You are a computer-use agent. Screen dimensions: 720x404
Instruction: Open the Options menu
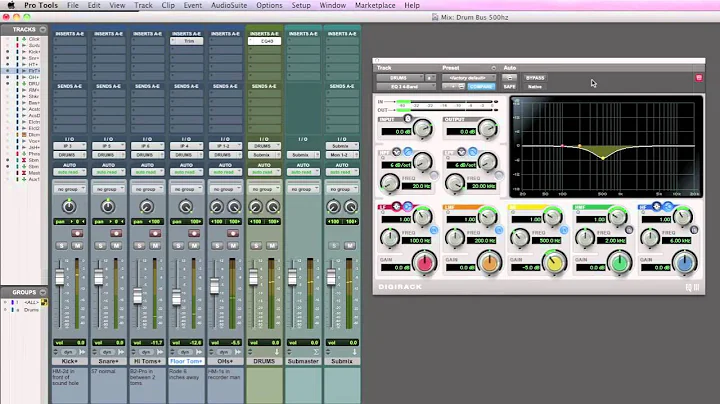coord(269,5)
